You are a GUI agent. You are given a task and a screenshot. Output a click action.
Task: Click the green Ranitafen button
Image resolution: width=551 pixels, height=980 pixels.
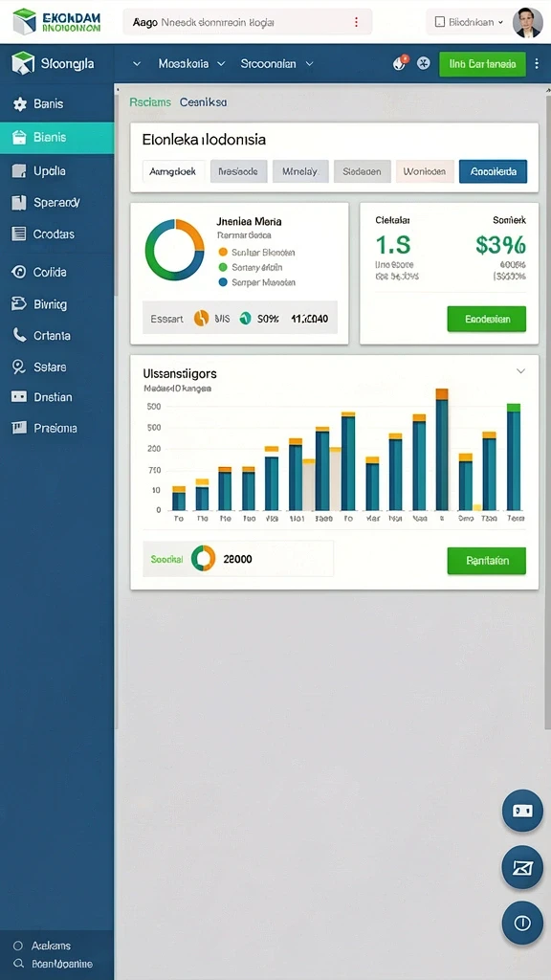(x=487, y=561)
